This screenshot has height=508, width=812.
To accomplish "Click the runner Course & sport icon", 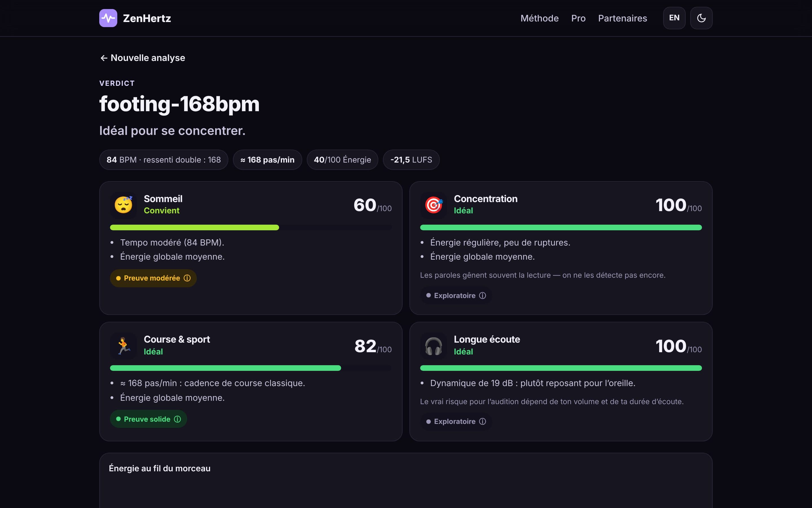I will pos(123,346).
